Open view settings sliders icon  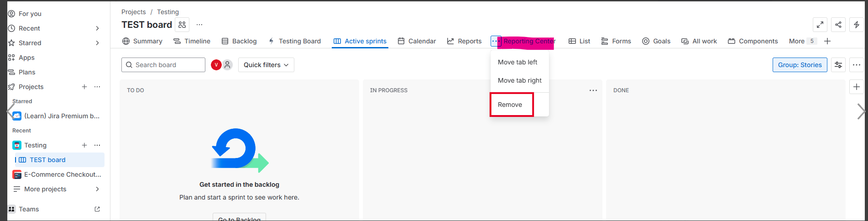[x=838, y=65]
